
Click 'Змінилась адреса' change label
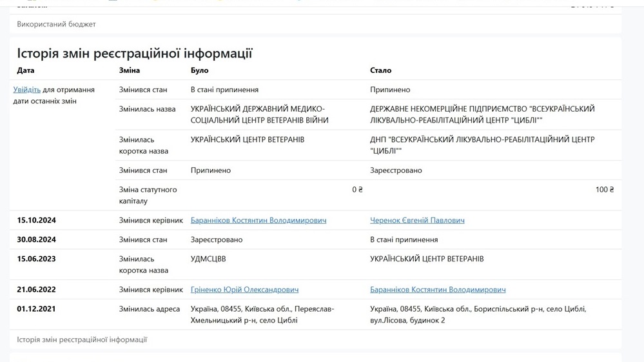click(x=150, y=309)
